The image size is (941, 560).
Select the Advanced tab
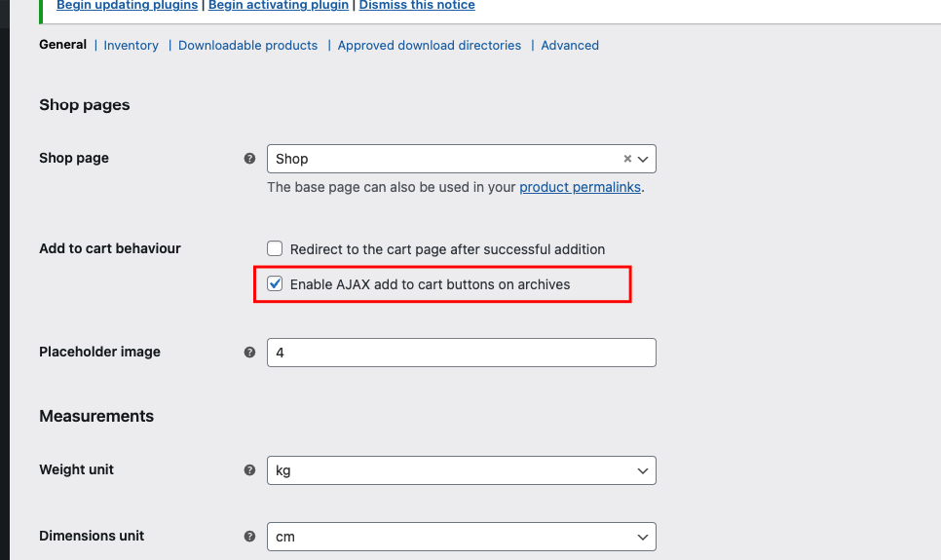coord(570,46)
